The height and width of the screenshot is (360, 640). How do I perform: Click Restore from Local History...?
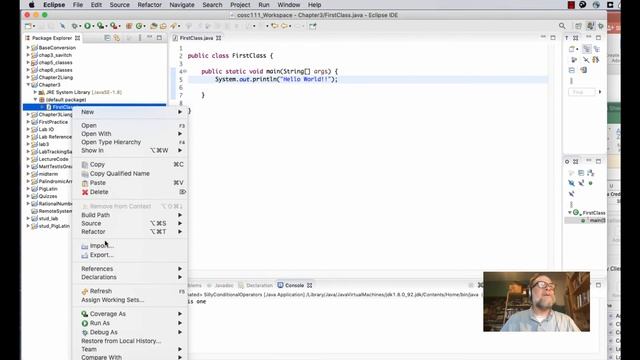point(130,341)
